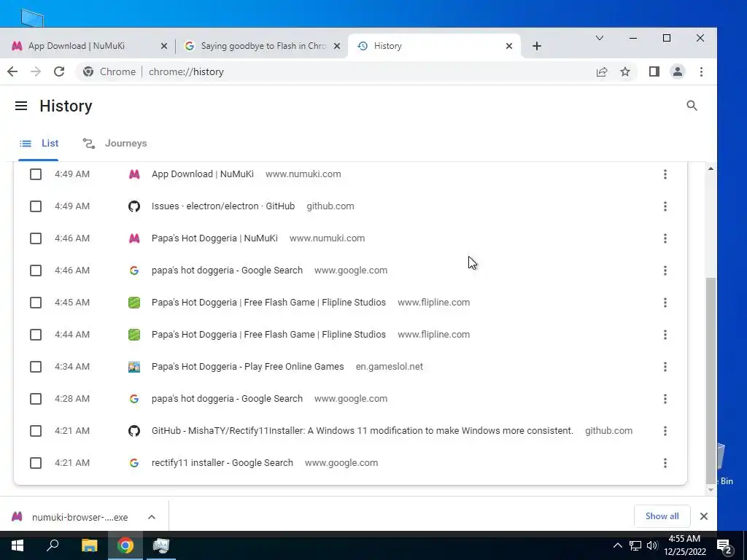Open Chrome from the taskbar
747x560 pixels.
pyautogui.click(x=125, y=545)
